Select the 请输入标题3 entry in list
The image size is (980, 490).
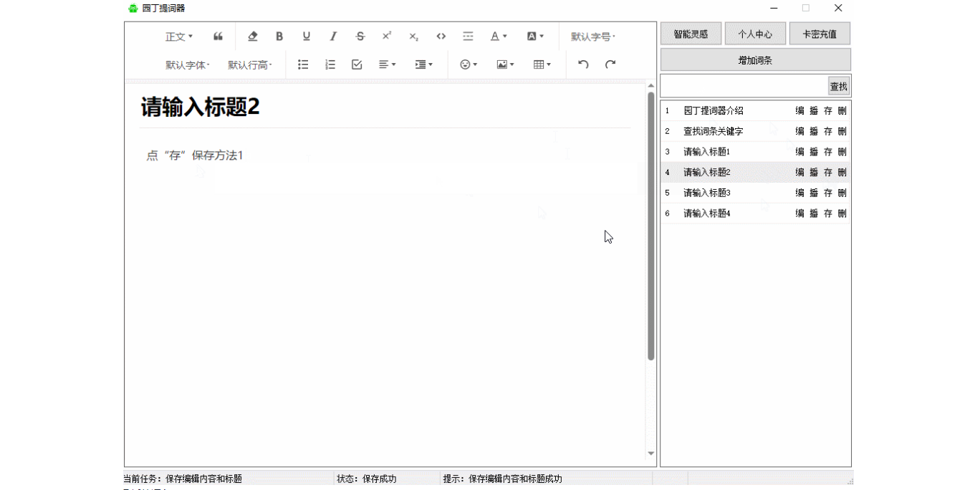click(x=706, y=193)
